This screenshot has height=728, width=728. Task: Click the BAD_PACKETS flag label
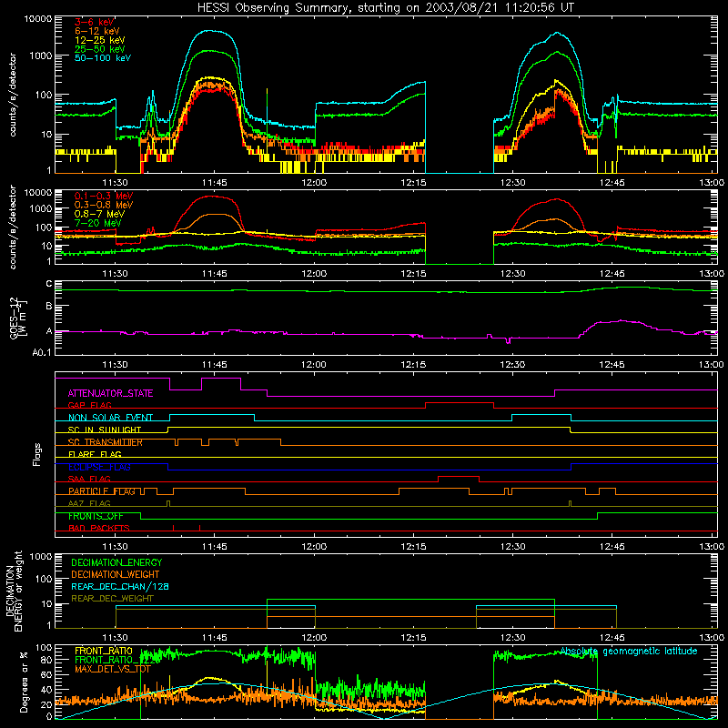(x=99, y=528)
